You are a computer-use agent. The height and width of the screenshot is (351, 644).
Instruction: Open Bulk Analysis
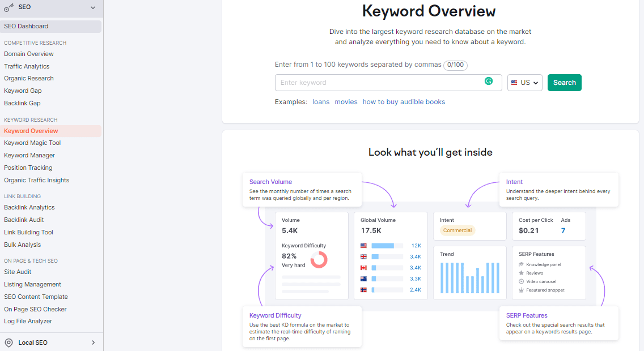tap(23, 245)
